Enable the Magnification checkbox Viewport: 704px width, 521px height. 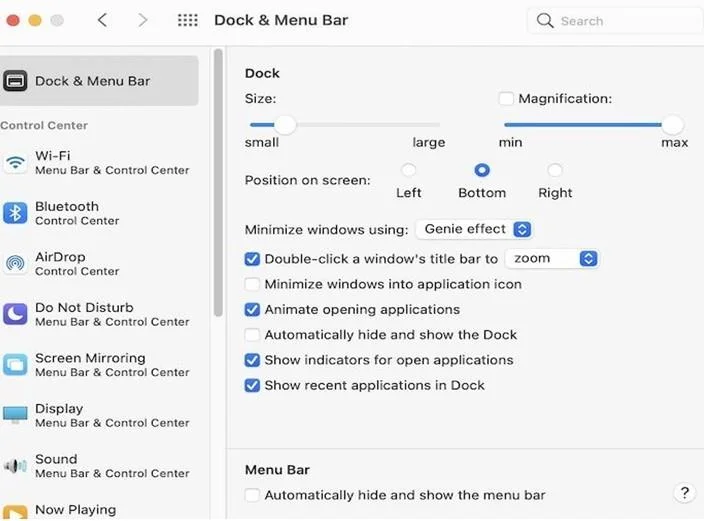point(506,99)
